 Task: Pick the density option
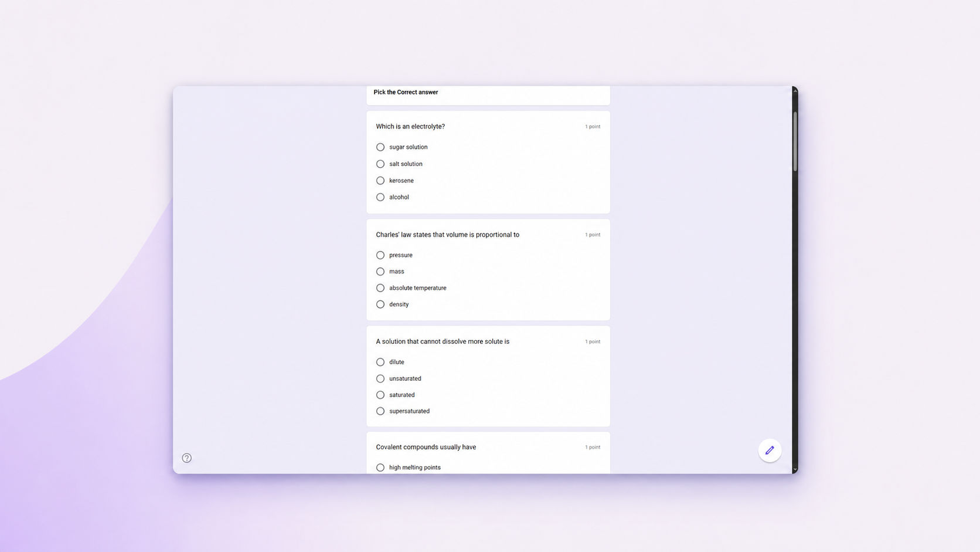click(380, 304)
